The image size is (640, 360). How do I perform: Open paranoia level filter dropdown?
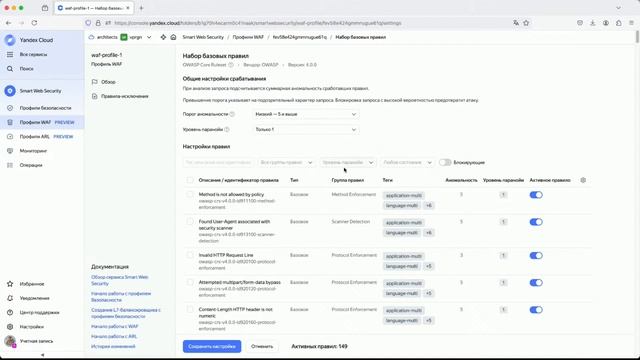[x=348, y=162]
